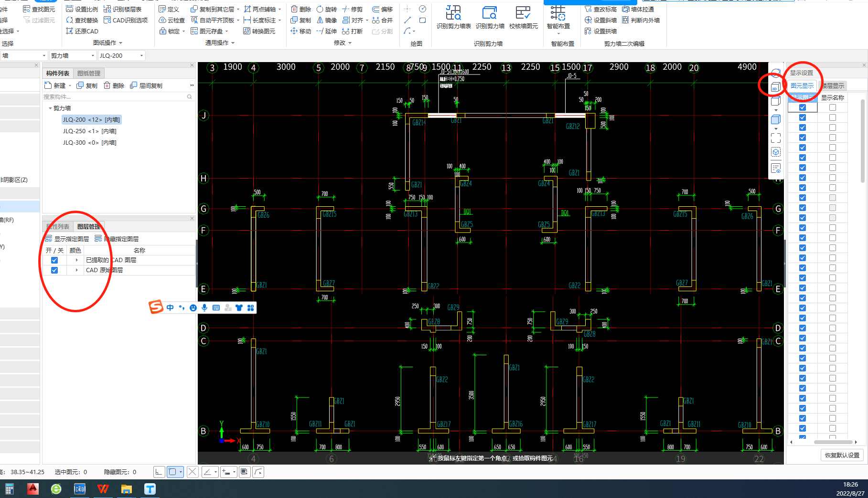
Task: Toggle the CAD原始图层 layer checkbox
Action: 54,270
